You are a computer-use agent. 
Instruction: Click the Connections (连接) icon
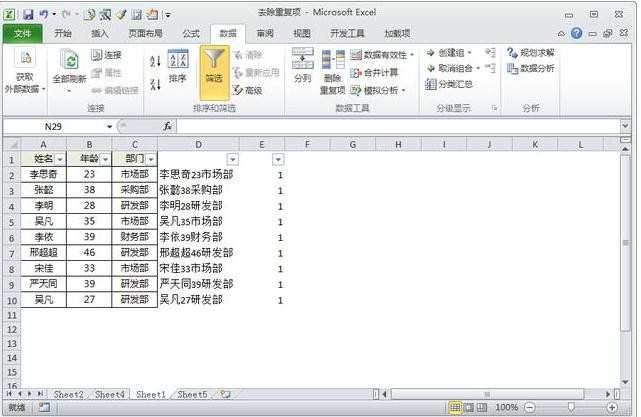(x=96, y=54)
